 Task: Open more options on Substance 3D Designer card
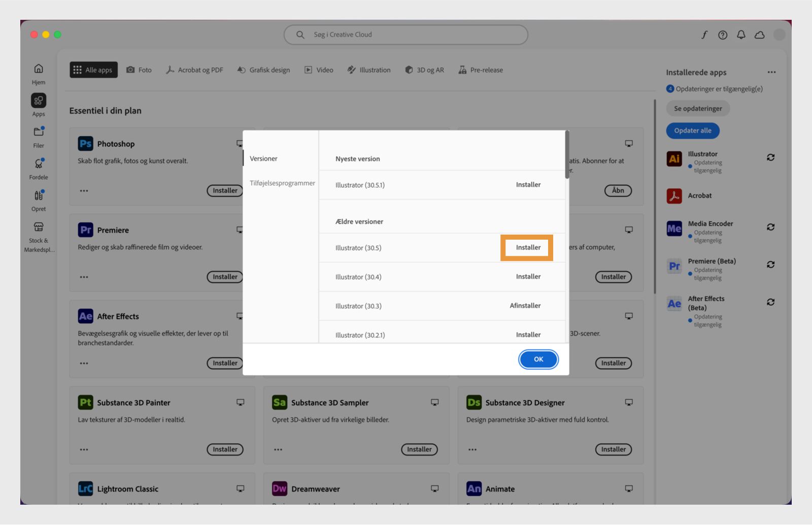[x=472, y=450]
